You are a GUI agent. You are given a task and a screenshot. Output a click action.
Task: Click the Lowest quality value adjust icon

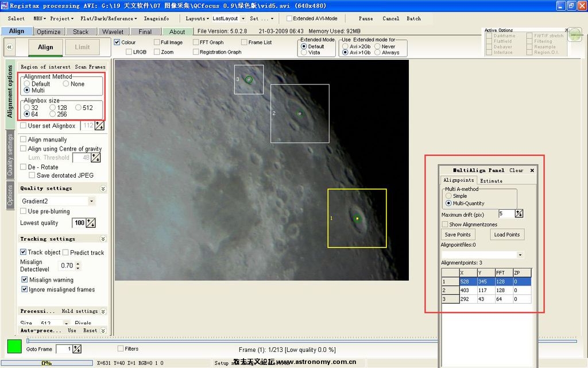(91, 223)
